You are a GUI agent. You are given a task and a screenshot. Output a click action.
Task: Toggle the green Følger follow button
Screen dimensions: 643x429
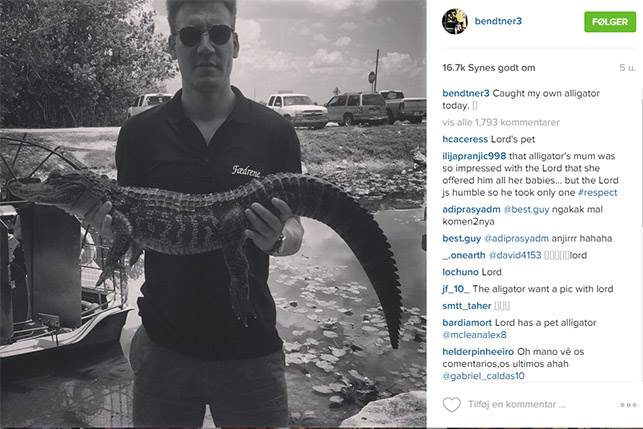[610, 22]
